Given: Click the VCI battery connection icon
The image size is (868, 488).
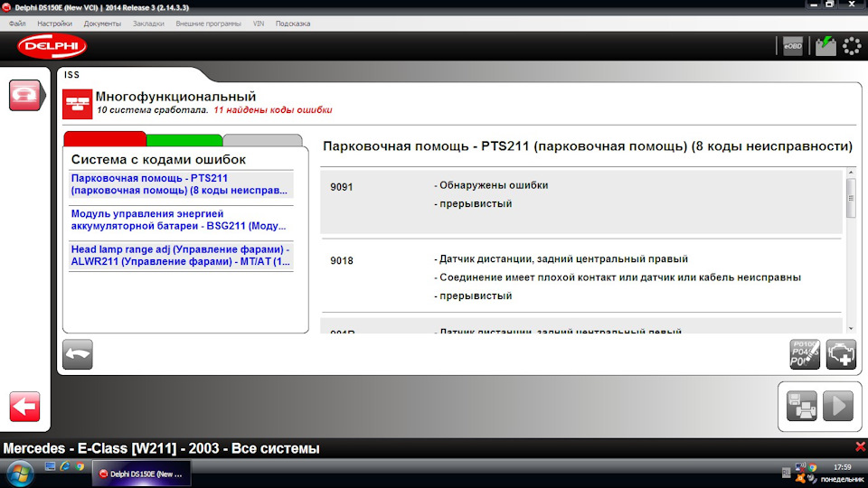Looking at the screenshot, I should click(826, 46).
